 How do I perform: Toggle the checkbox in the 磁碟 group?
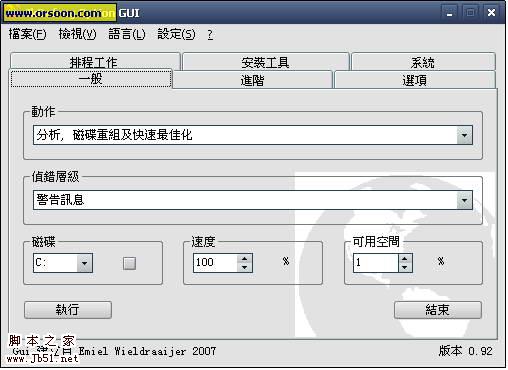pos(129,263)
